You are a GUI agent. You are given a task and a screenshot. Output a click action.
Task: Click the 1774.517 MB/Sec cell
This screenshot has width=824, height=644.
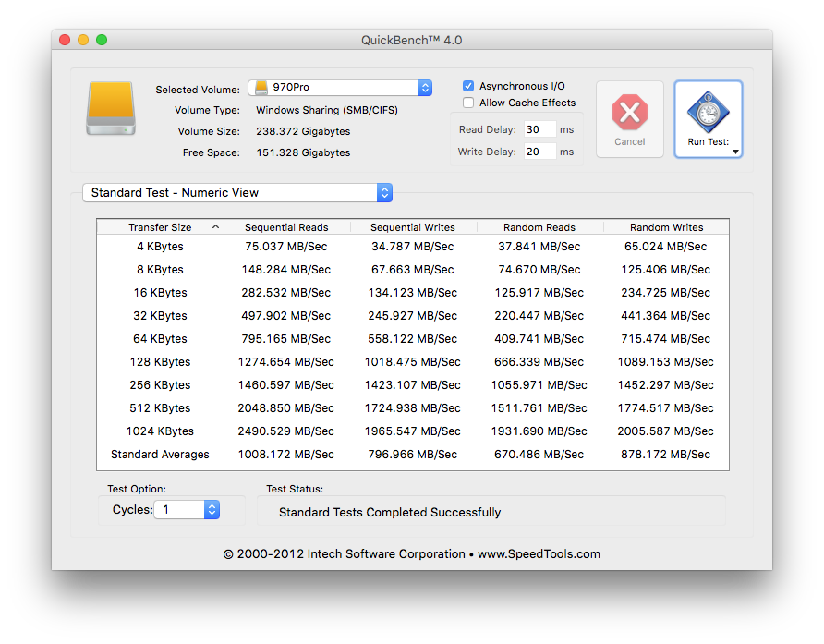[x=666, y=408]
